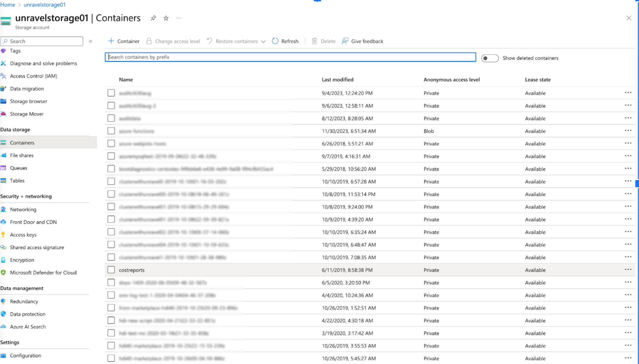Open ellipsis menu for 10/9/2019 row

click(x=628, y=219)
